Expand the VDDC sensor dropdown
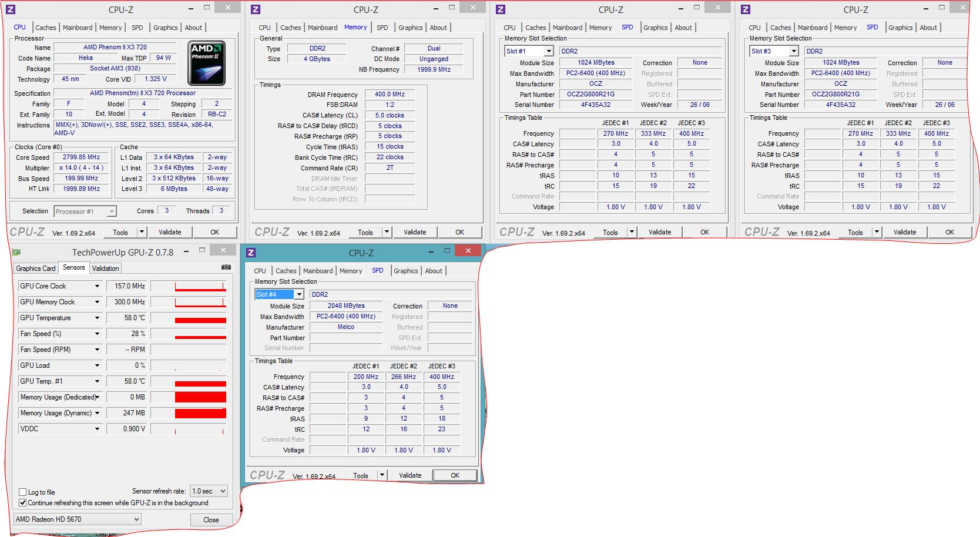Image resolution: width=980 pixels, height=537 pixels. 97,429
